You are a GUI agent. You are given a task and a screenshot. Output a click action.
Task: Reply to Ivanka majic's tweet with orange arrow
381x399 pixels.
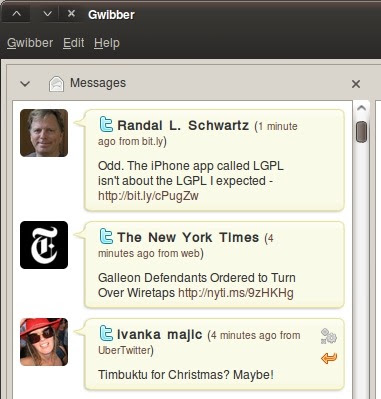(x=329, y=358)
